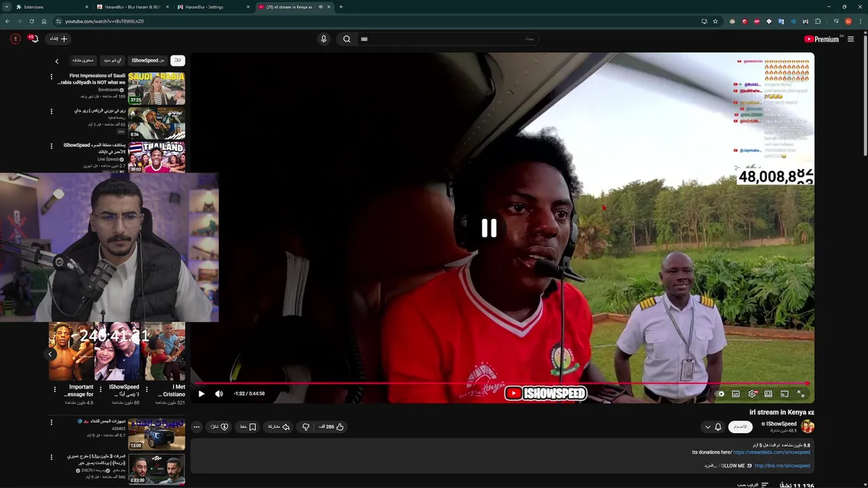Toggle subtitles/captions button in the player

736,394
